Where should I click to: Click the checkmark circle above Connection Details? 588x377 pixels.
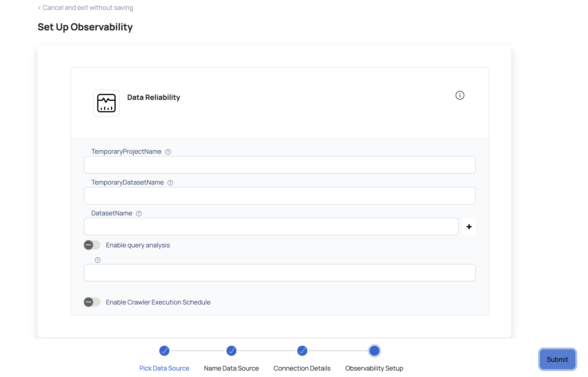[302, 351]
